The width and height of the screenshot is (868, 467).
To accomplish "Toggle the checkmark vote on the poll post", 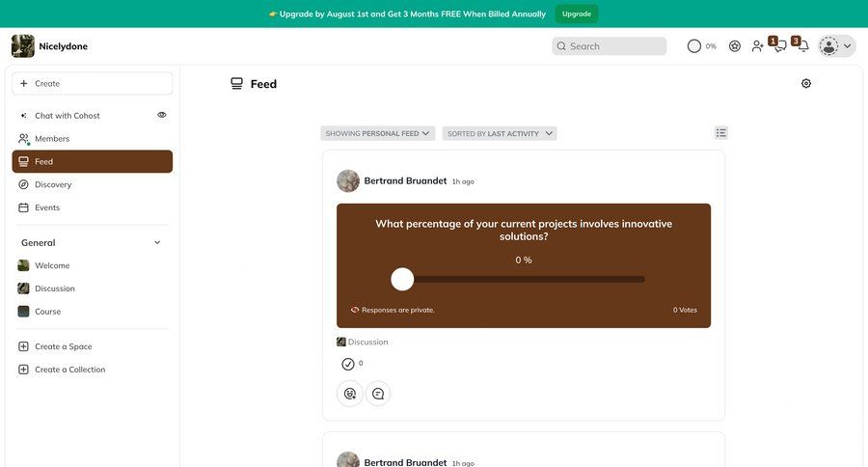I will pyautogui.click(x=348, y=364).
